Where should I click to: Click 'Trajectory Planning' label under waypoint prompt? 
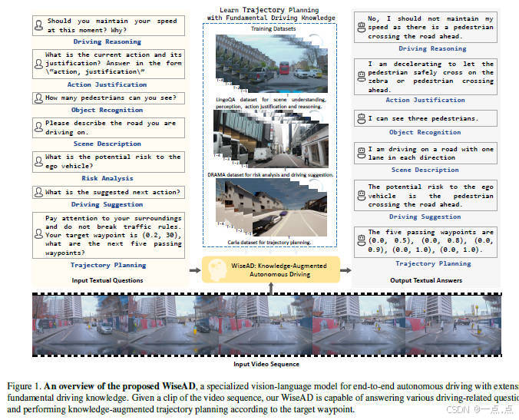pyautogui.click(x=108, y=265)
